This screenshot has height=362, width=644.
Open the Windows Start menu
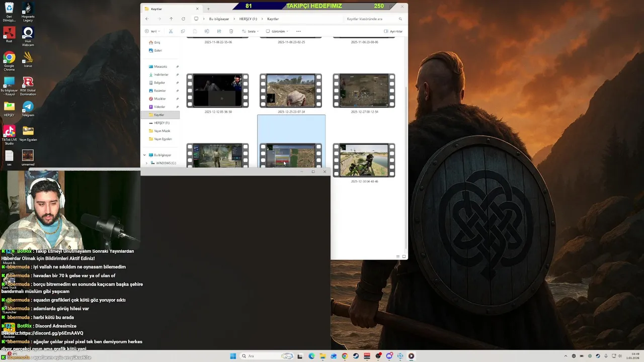point(233,356)
